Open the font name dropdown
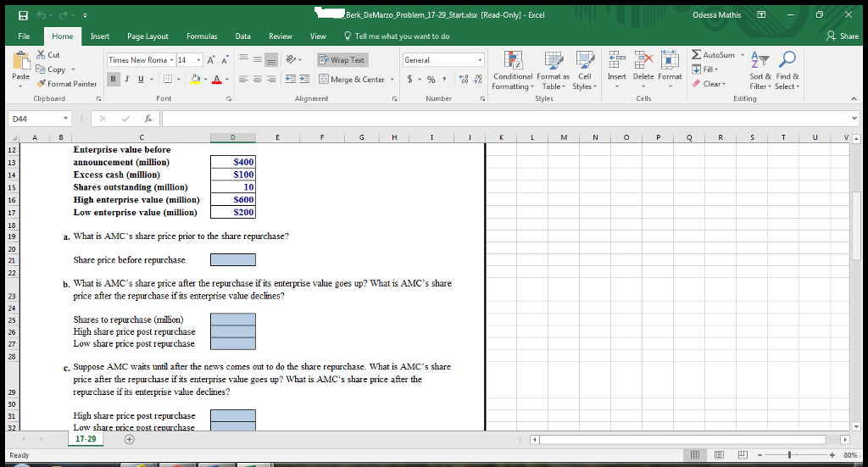868x467 pixels. (172, 60)
